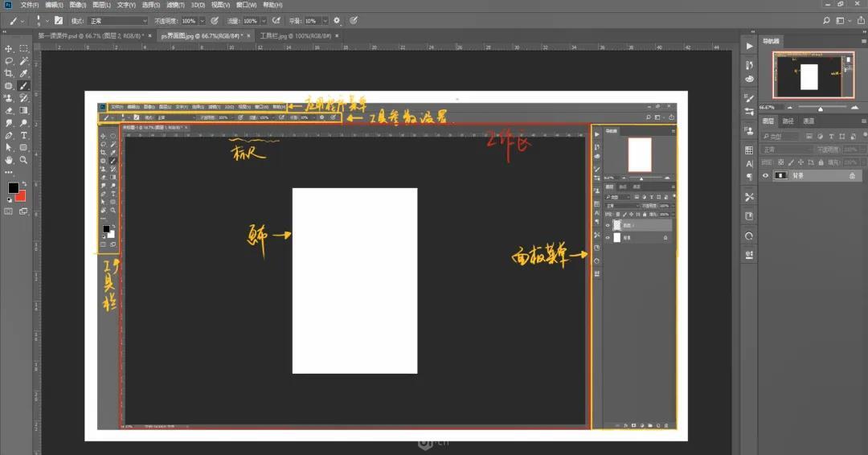
Task: Select the Move tool
Action: coord(9,49)
